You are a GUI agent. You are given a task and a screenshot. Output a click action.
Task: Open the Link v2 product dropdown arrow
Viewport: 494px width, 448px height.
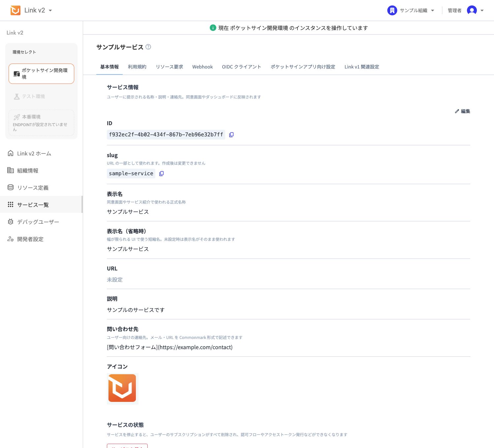pos(50,11)
